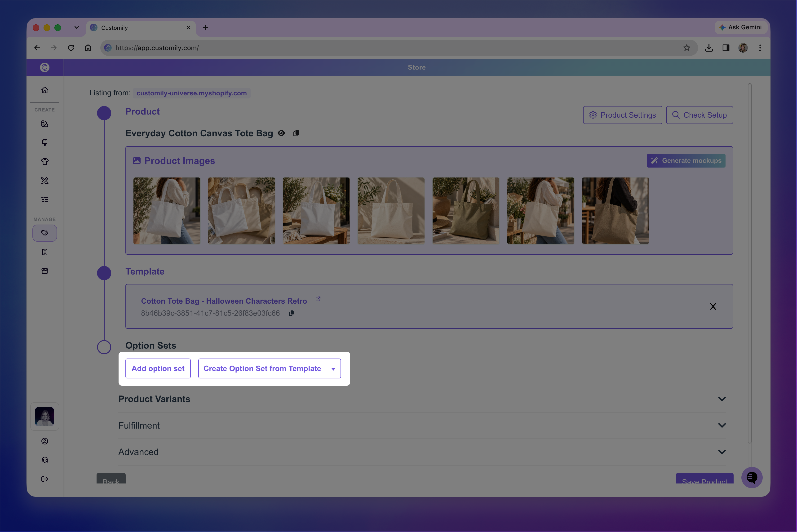This screenshot has height=532, width=797.
Task: Click the page vertical scrollbar
Action: (x=749, y=263)
